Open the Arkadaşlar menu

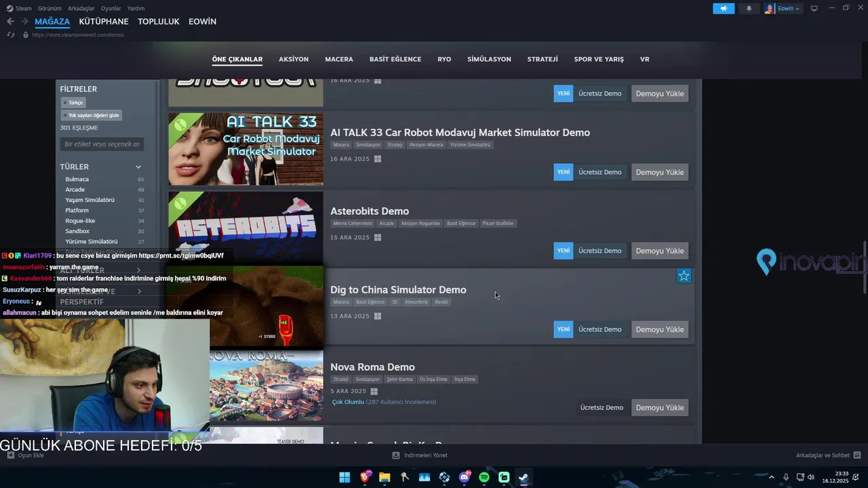pyautogui.click(x=81, y=8)
